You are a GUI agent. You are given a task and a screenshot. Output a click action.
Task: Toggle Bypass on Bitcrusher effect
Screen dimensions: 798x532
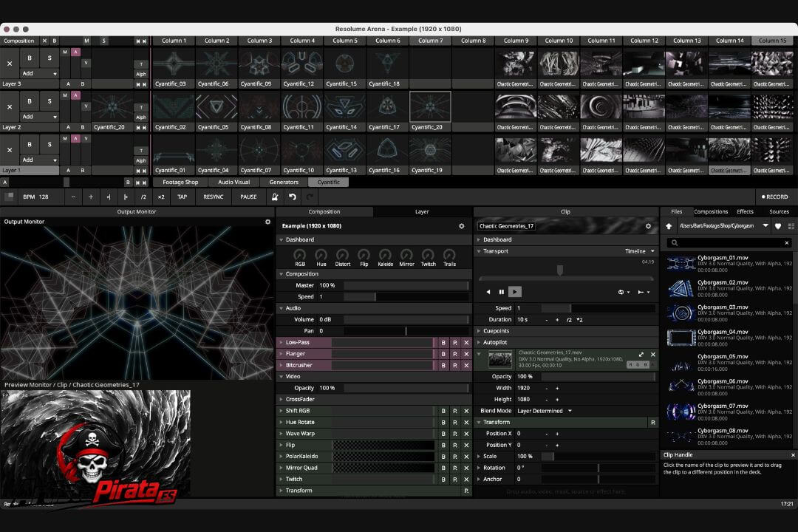(443, 366)
